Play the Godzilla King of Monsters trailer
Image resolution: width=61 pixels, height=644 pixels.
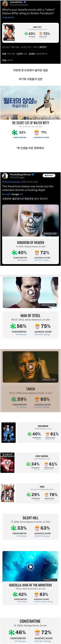point(30,567)
